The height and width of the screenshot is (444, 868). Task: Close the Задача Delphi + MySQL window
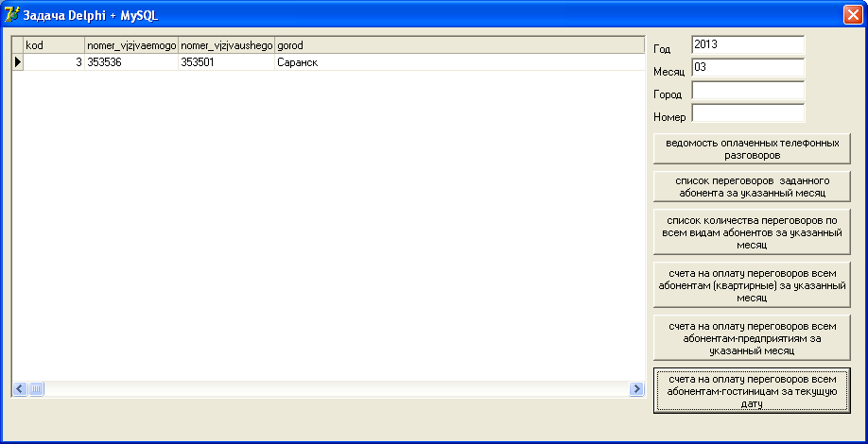851,15
